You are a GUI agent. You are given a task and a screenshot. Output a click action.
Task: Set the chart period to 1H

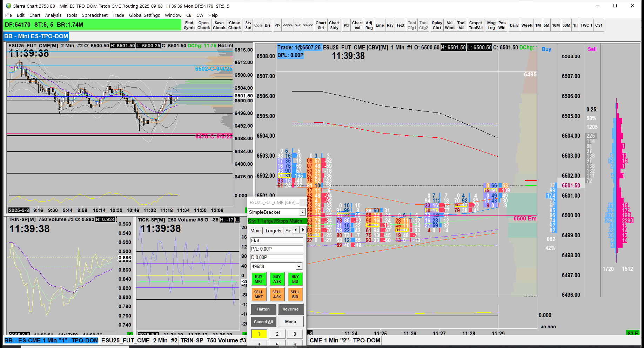tap(576, 25)
